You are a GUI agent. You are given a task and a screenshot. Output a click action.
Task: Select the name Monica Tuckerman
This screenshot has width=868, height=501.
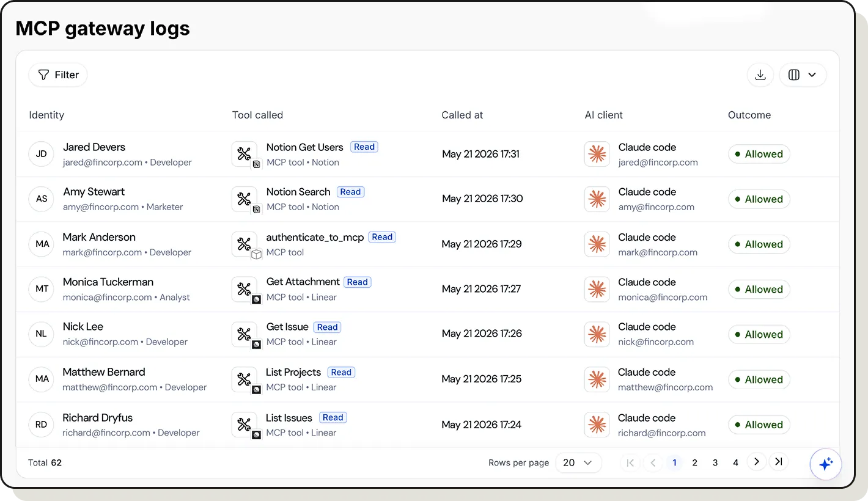(x=108, y=282)
